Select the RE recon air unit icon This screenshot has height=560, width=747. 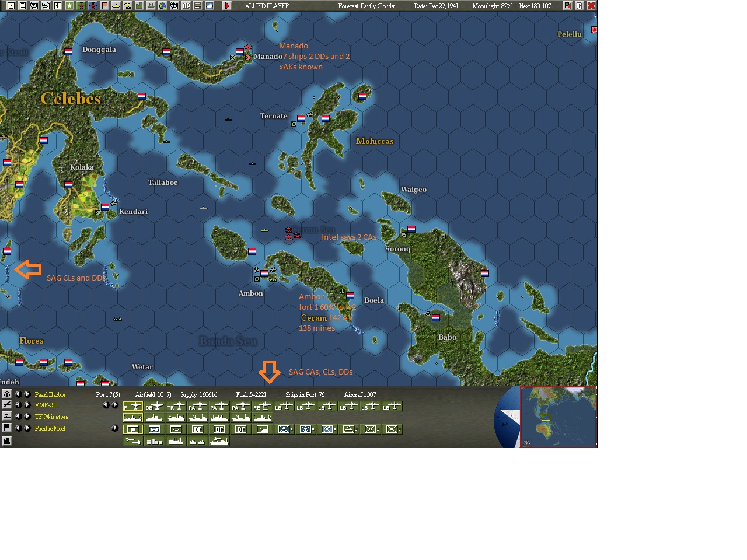263,406
